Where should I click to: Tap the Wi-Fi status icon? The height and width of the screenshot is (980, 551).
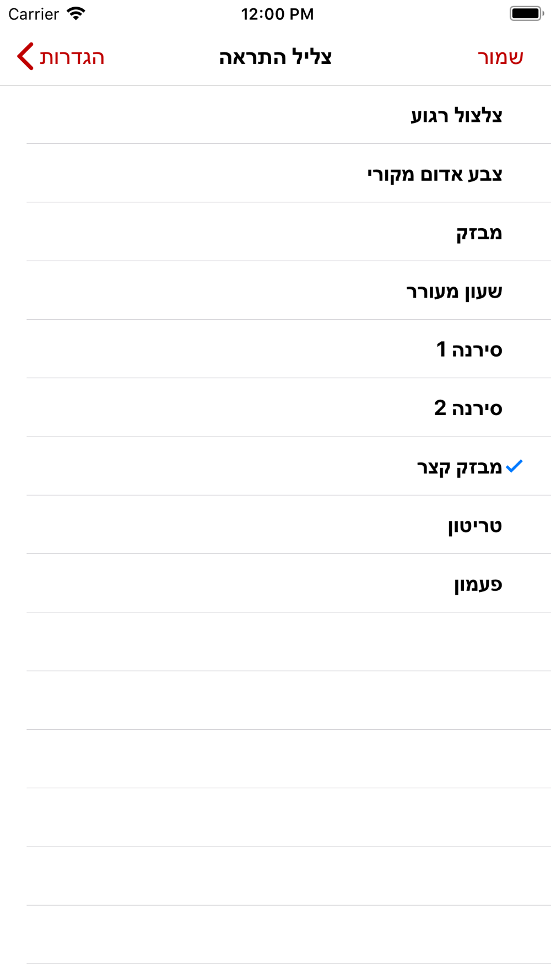point(76,14)
